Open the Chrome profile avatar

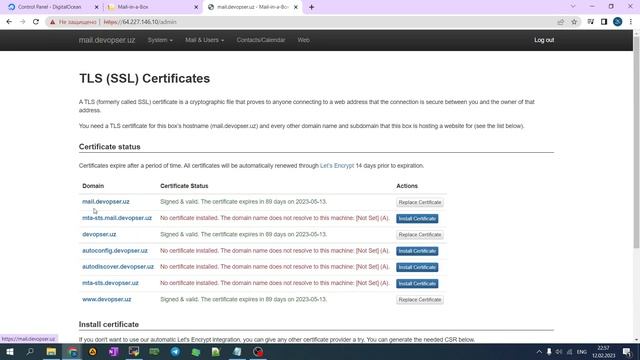pyautogui.click(x=618, y=22)
